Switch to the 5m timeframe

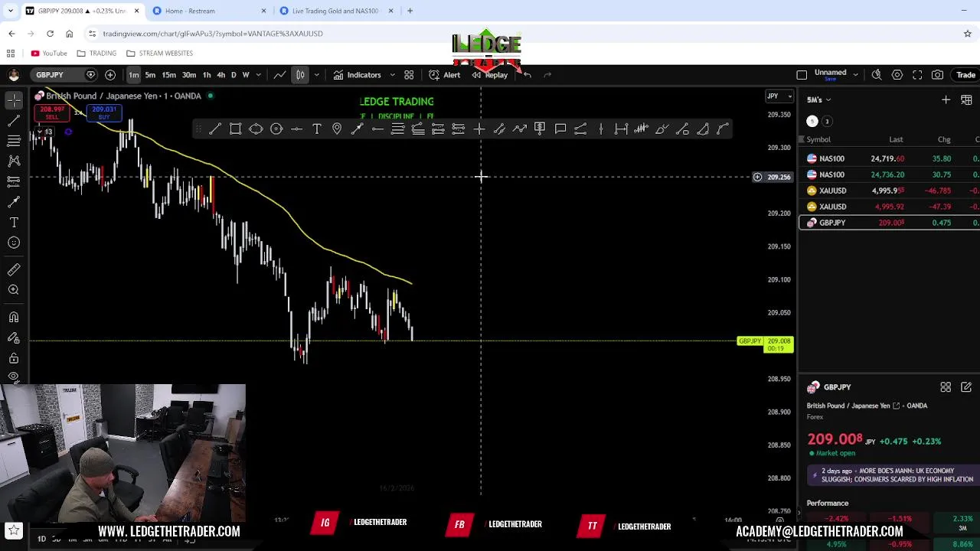(x=150, y=75)
